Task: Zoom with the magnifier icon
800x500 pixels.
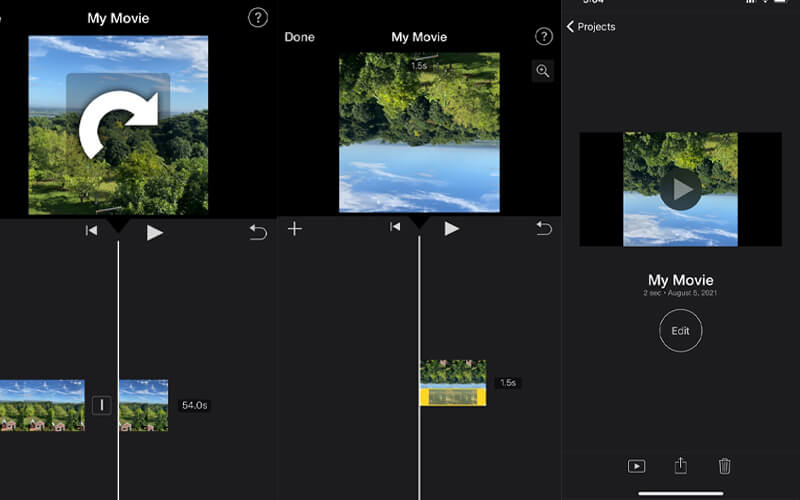Action: [x=543, y=70]
